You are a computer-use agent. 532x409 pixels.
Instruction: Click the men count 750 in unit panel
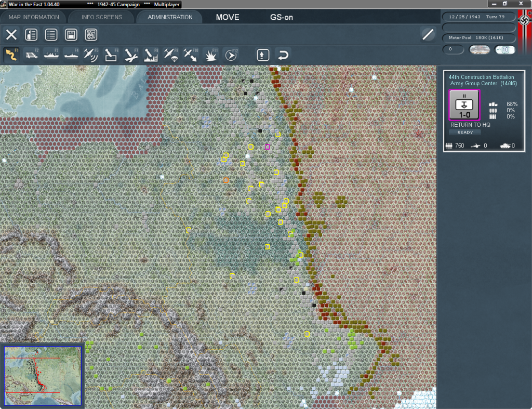459,146
